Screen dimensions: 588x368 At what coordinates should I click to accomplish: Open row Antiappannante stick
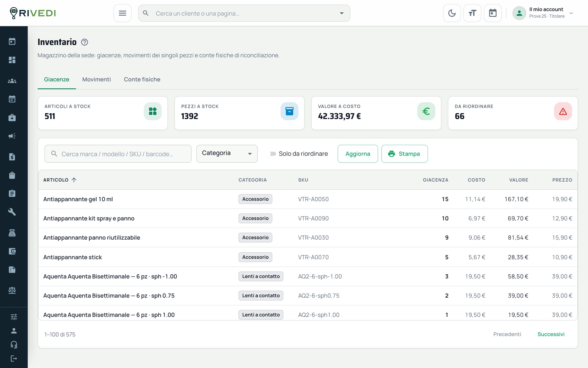tap(308, 257)
